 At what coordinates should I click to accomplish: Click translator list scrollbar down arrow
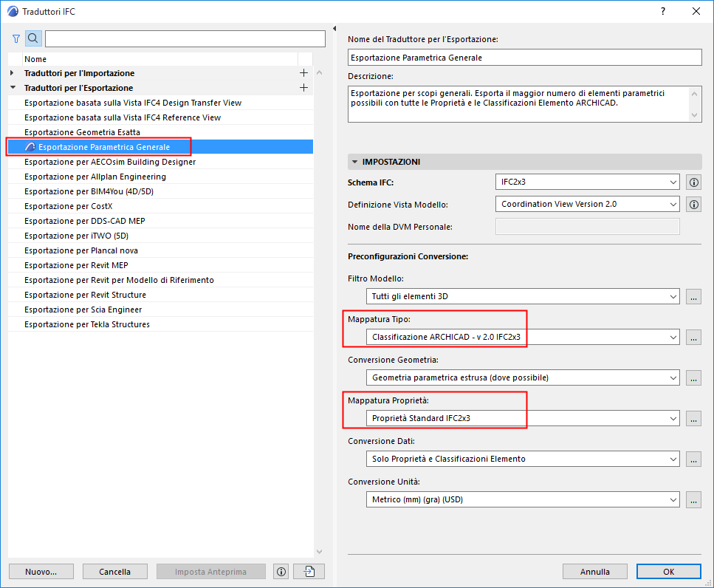pos(319,552)
